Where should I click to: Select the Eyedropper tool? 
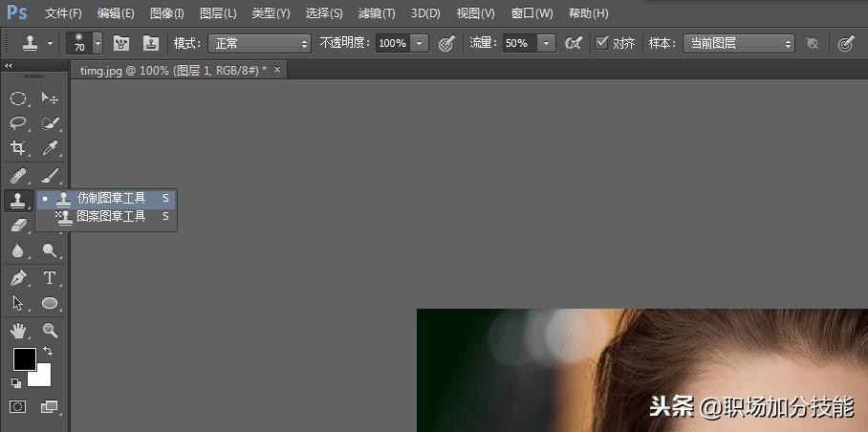(x=50, y=148)
